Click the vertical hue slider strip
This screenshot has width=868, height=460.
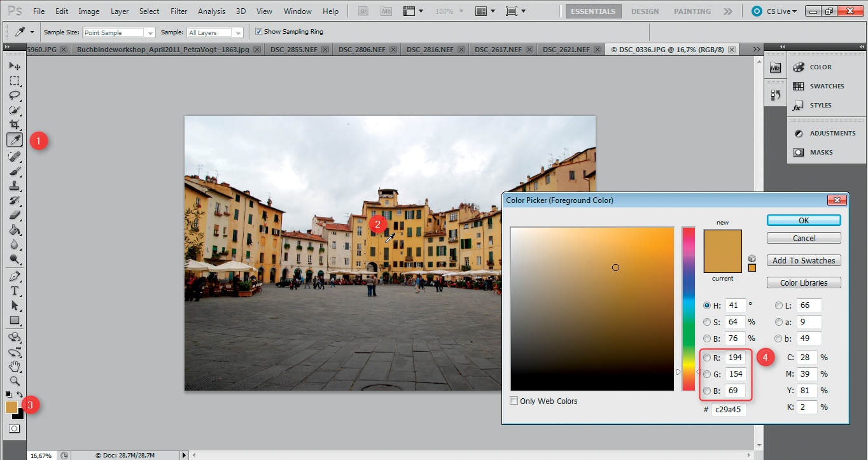(x=689, y=309)
